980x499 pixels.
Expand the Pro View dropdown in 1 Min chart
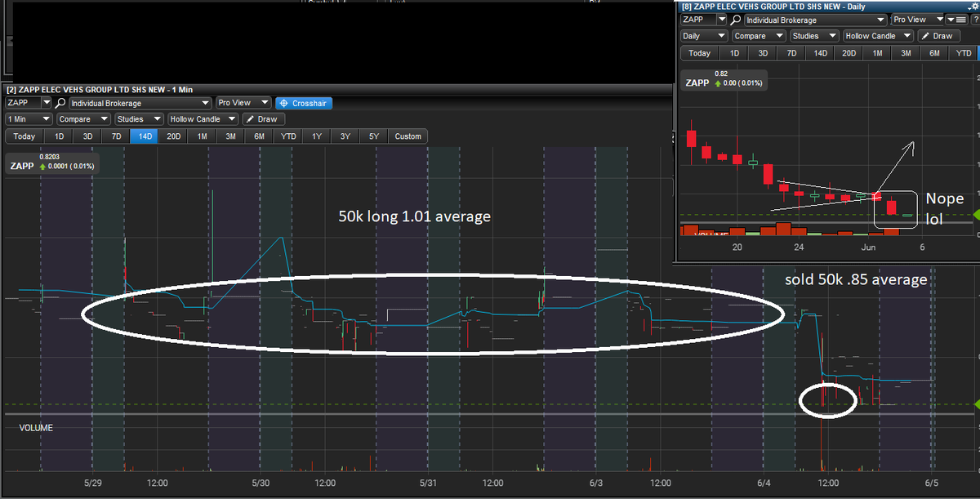pos(243,104)
